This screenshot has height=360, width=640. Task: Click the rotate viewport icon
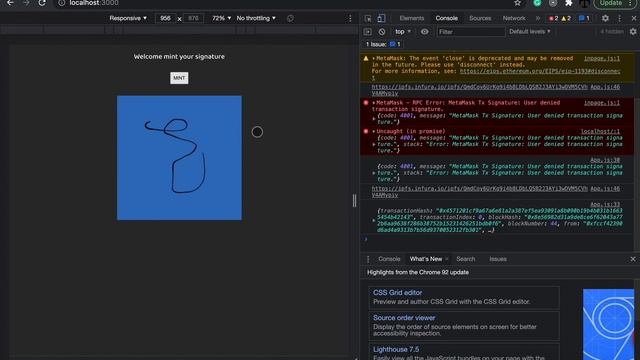point(290,18)
